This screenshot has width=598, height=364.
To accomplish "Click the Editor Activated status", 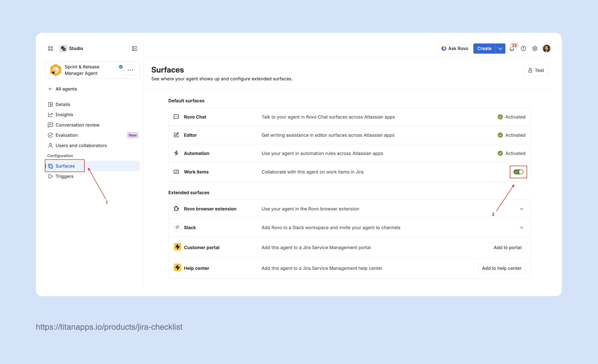I will [x=512, y=135].
